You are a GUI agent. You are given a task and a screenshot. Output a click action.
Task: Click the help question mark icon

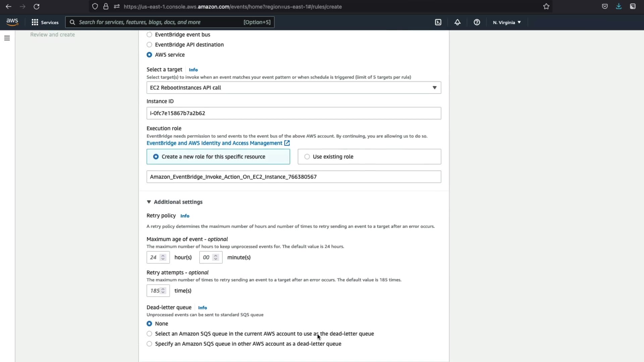[477, 22]
